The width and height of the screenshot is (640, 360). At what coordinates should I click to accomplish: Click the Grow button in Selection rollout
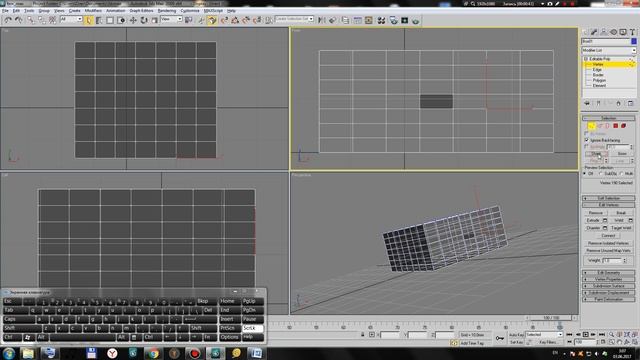[622, 153]
